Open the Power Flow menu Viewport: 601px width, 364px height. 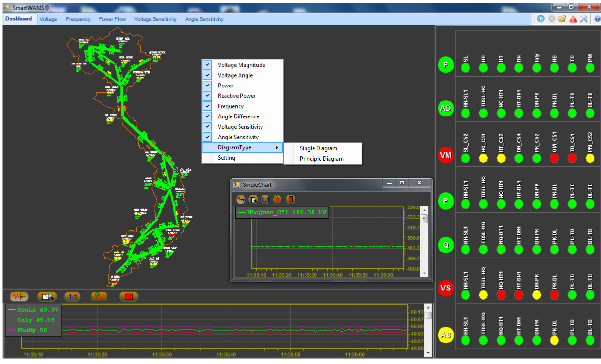[x=112, y=19]
